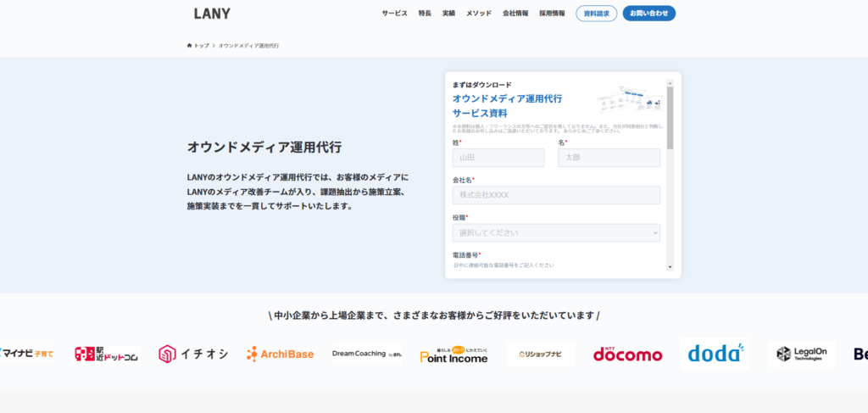868x413 pixels.
Task: Follow the トップ breadcrumb link
Action: [x=202, y=46]
